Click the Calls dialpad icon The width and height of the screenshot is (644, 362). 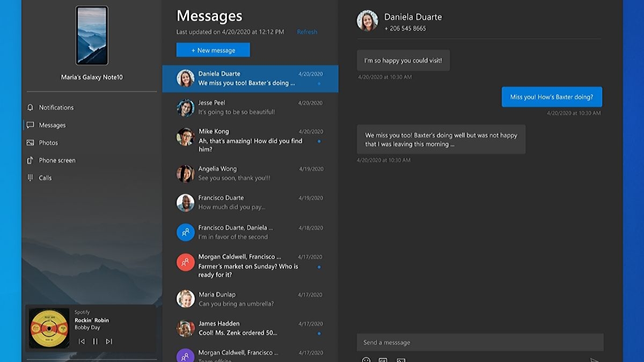coord(30,178)
